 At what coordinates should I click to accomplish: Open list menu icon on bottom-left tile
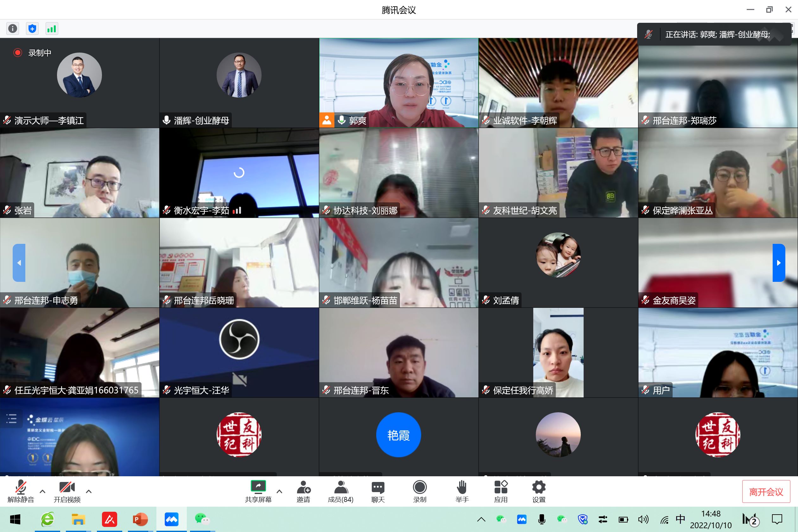[x=11, y=418]
